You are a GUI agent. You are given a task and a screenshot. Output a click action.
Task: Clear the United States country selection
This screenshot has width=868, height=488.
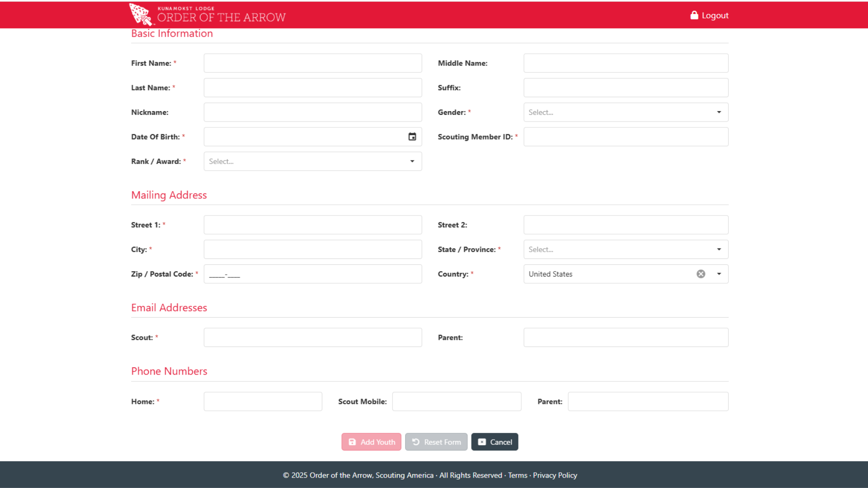click(x=701, y=274)
